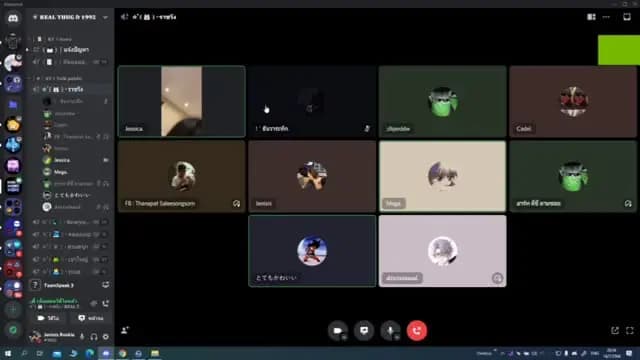Select Mega in voice channel member list
Screen dimensions: 640x360
coord(76,172)
